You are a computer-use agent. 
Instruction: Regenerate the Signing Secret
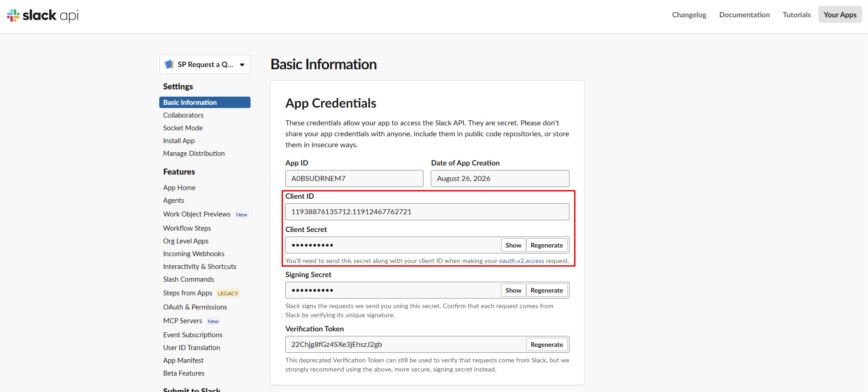click(x=547, y=290)
